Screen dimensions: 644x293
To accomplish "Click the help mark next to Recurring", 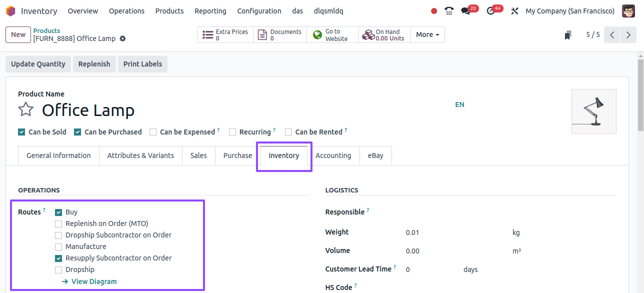I will tap(274, 130).
